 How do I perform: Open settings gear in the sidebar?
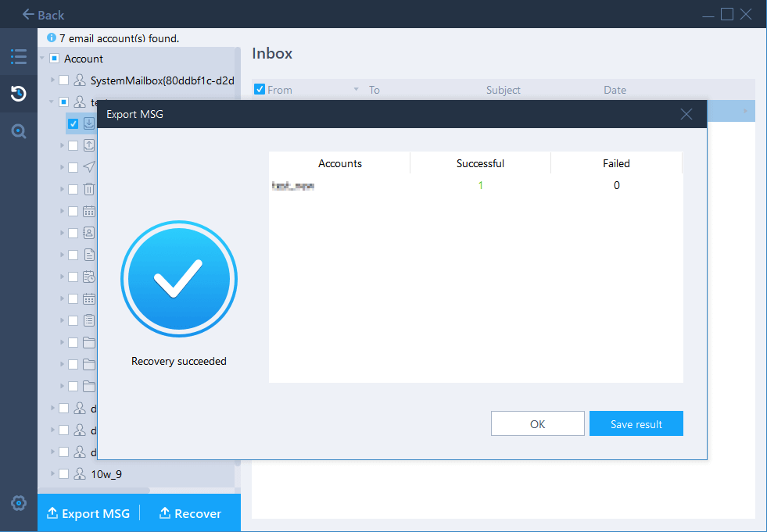pos(18,503)
